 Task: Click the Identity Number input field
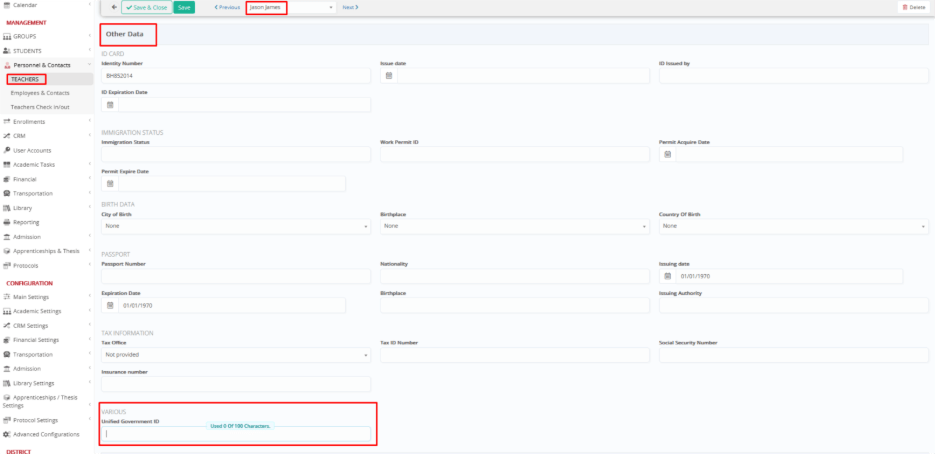pos(236,76)
